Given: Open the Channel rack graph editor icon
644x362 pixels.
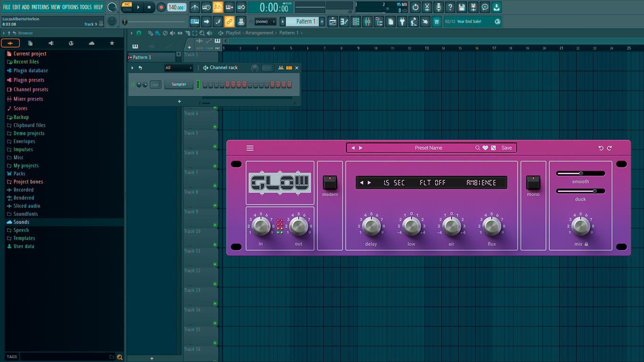Looking at the screenshot, I should (281, 68).
